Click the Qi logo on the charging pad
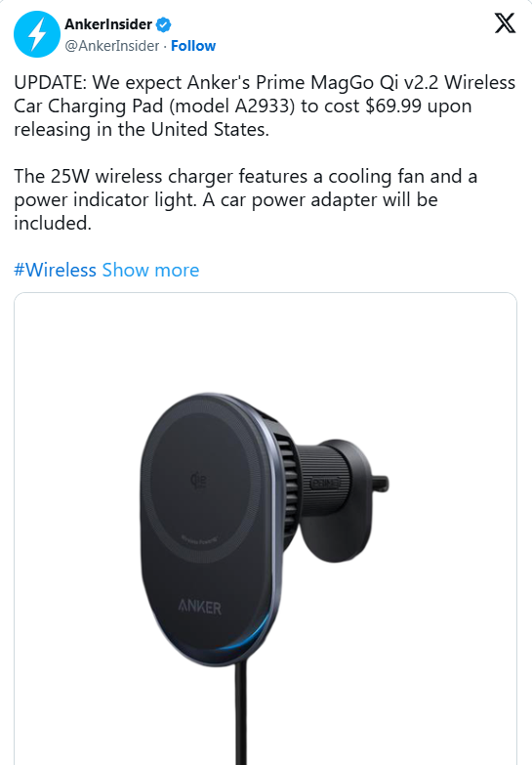 coord(198,481)
